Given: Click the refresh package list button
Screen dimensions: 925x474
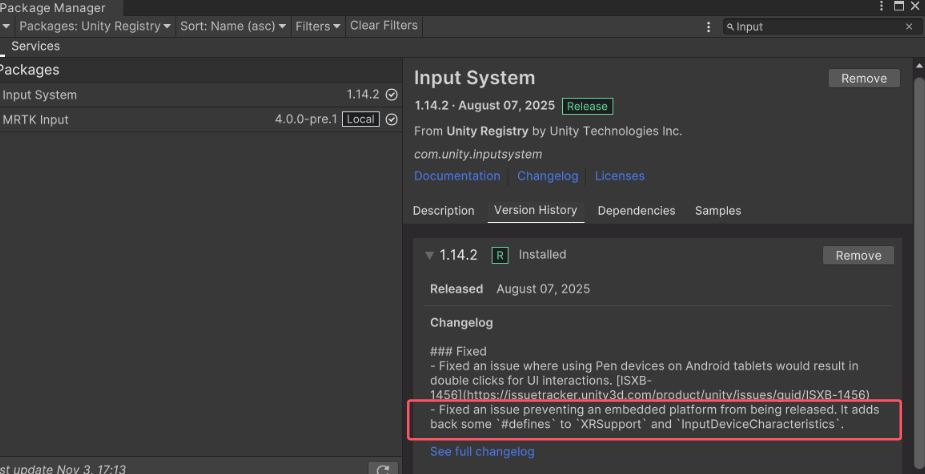Looking at the screenshot, I should pos(383,469).
